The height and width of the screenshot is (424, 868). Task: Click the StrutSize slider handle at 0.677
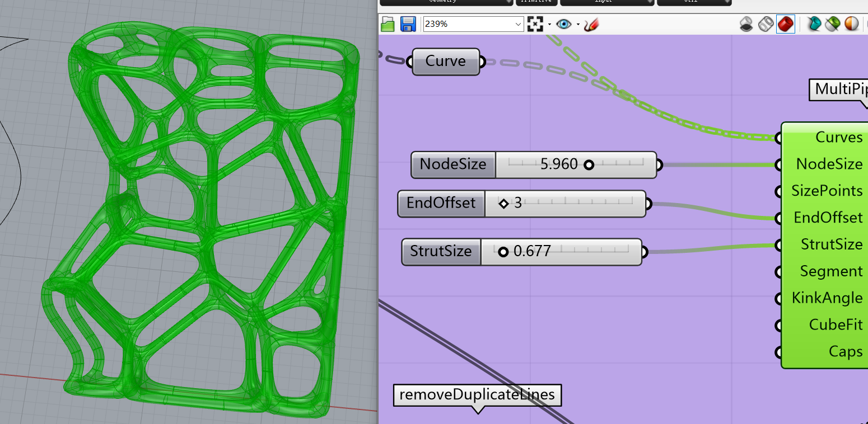[503, 252]
